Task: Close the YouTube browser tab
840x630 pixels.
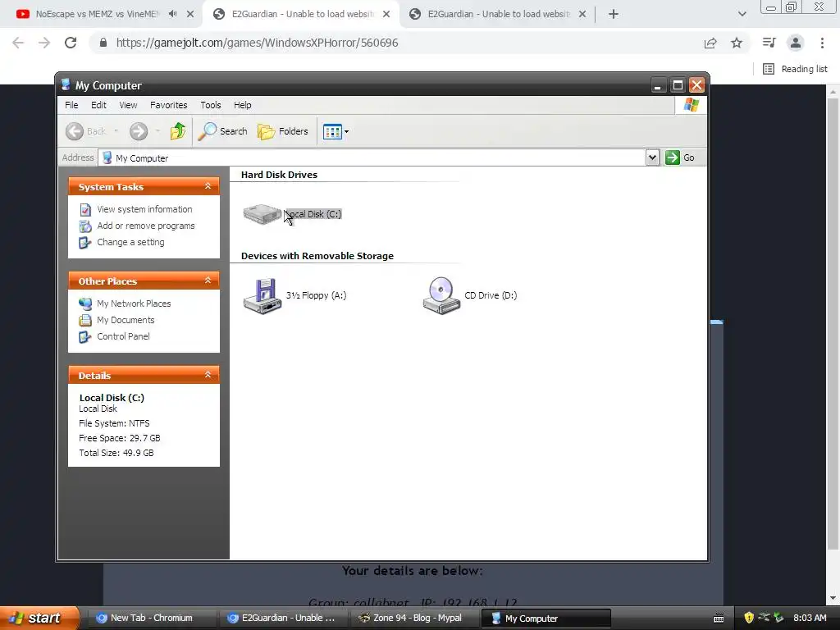Action: pos(190,14)
